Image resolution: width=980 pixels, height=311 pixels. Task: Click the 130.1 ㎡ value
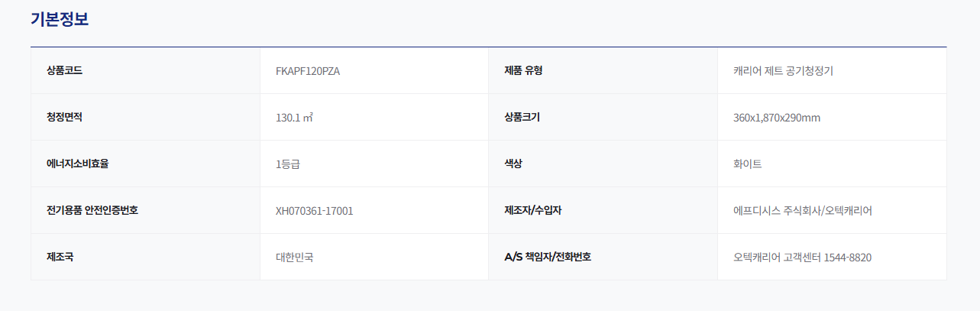pos(295,118)
